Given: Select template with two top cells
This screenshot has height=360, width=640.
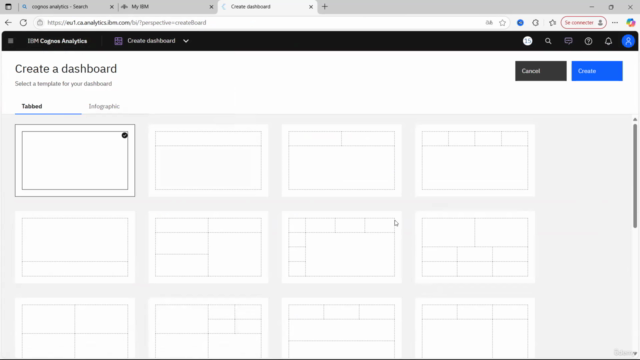Looking at the screenshot, I should pyautogui.click(x=342, y=160).
